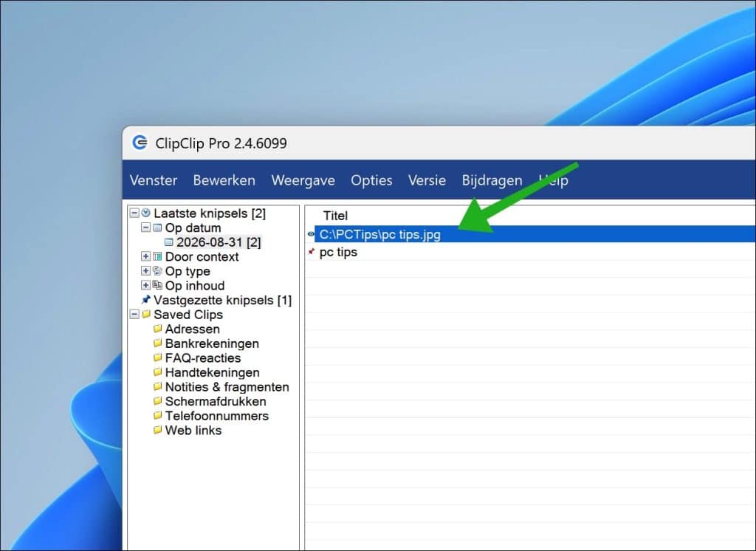Open the Web links folder

(x=193, y=431)
